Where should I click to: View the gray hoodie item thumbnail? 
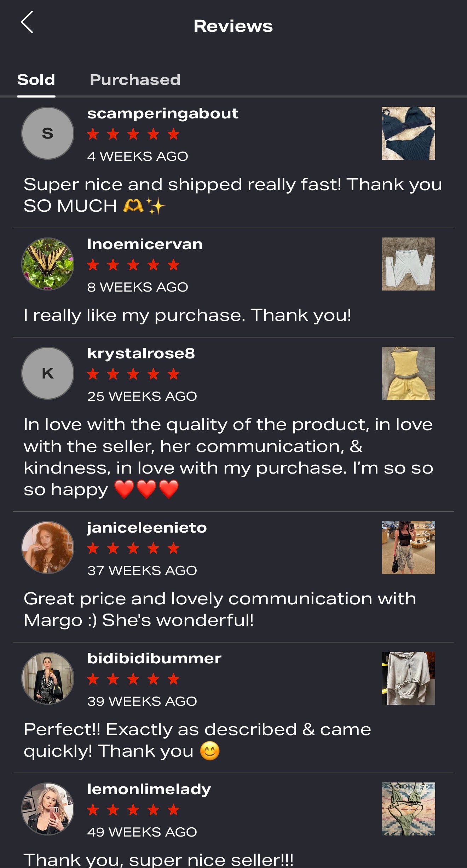click(409, 678)
